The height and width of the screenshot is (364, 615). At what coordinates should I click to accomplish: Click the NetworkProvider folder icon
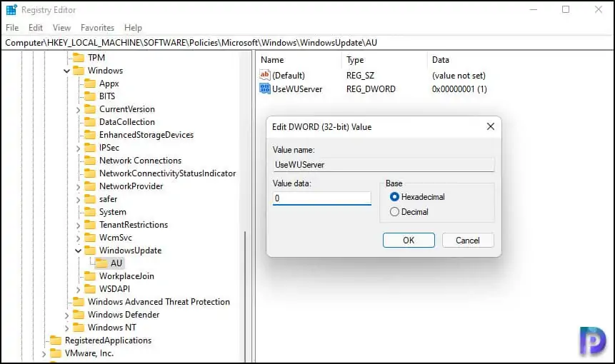[90, 186]
